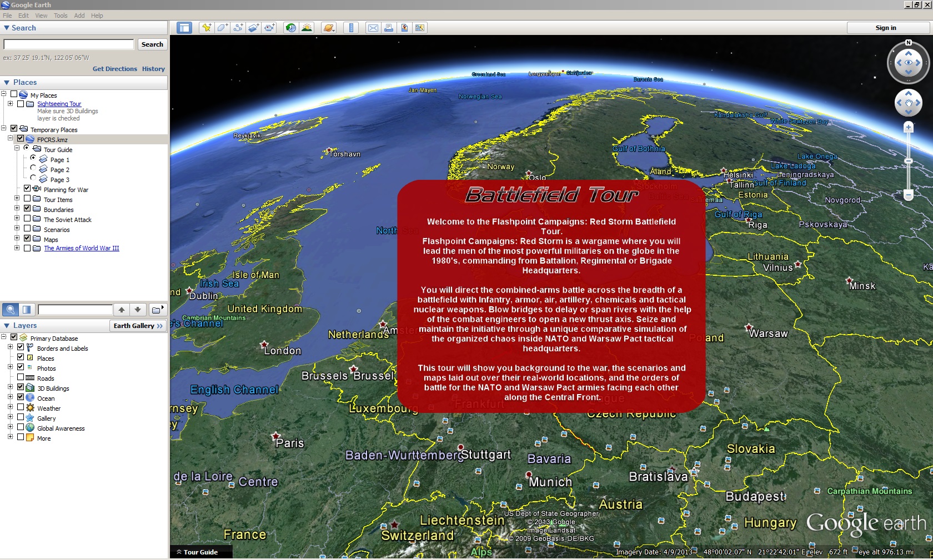Move item down arrow in Places
This screenshot has width=933, height=560.
pos(138,310)
